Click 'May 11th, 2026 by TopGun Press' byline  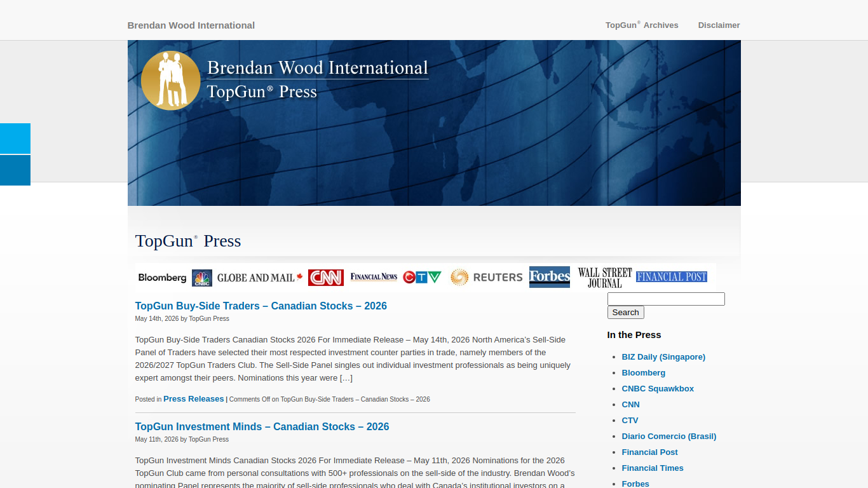tap(182, 440)
